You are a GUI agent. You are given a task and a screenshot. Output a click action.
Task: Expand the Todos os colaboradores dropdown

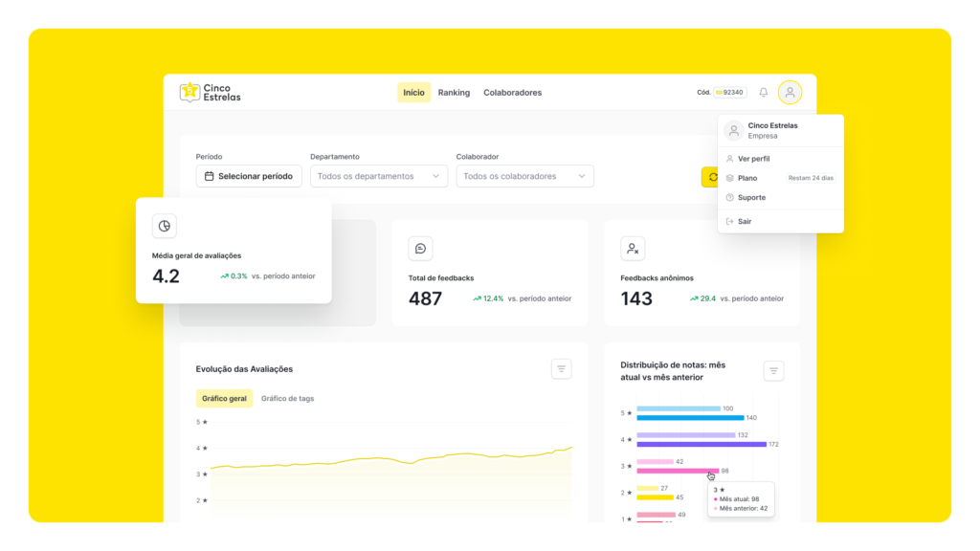524,176
